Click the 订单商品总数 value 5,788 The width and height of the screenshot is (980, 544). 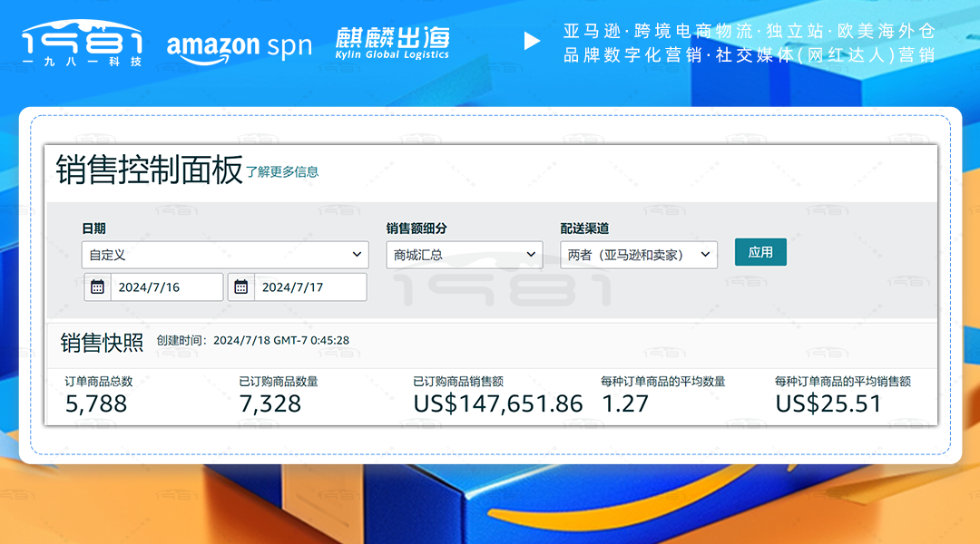(96, 404)
